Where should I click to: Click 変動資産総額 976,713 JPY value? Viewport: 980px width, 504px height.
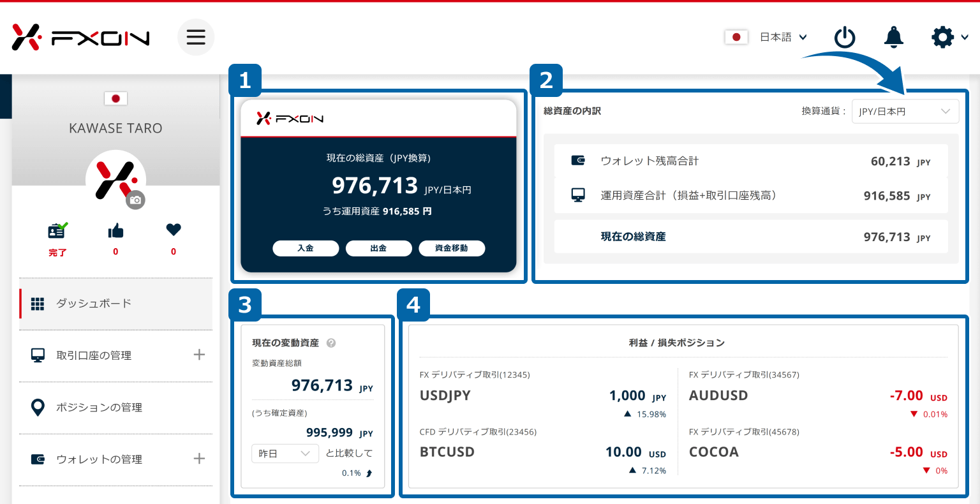[332, 385]
